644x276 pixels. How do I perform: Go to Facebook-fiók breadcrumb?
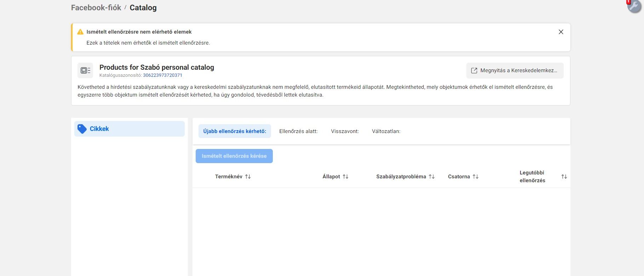pyautogui.click(x=96, y=8)
